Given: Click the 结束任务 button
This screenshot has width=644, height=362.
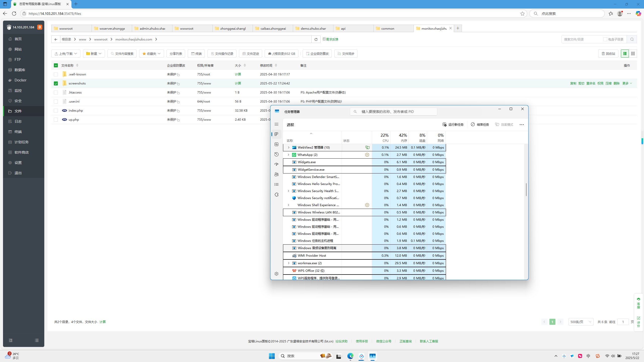Looking at the screenshot, I should click(480, 124).
